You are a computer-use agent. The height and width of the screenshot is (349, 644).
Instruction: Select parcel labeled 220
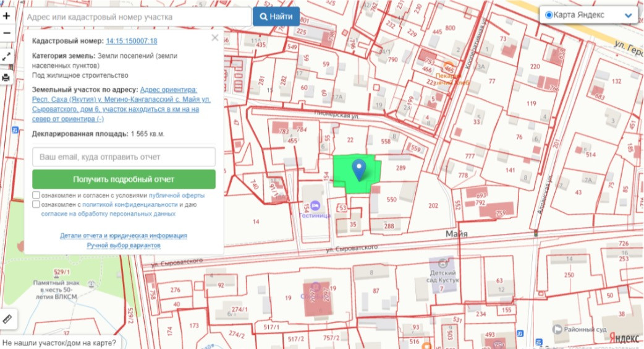[x=535, y=66]
